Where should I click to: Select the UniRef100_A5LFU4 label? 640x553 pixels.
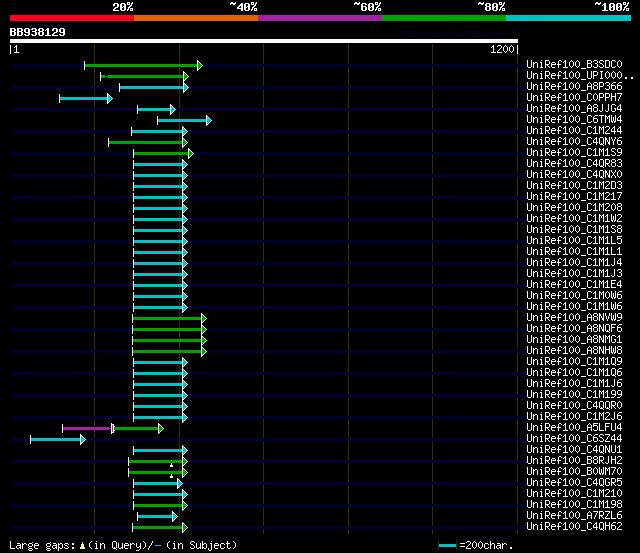point(574,428)
